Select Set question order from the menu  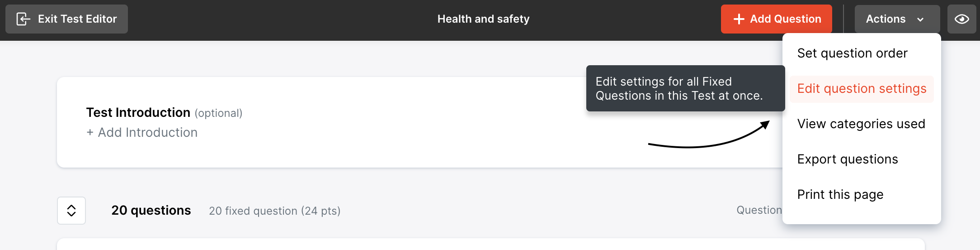852,53
